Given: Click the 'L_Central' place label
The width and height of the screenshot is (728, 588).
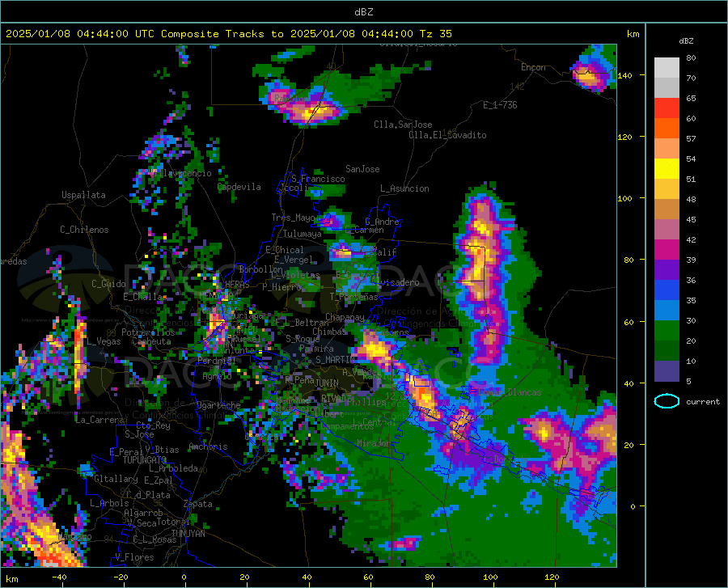Looking at the screenshot, I should pyautogui.click(x=374, y=422).
